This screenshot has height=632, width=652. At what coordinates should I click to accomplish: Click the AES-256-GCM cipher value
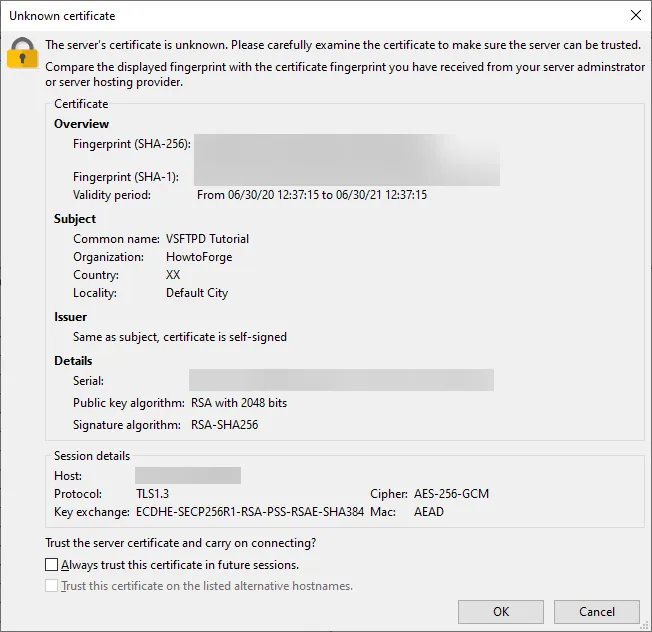(x=452, y=494)
